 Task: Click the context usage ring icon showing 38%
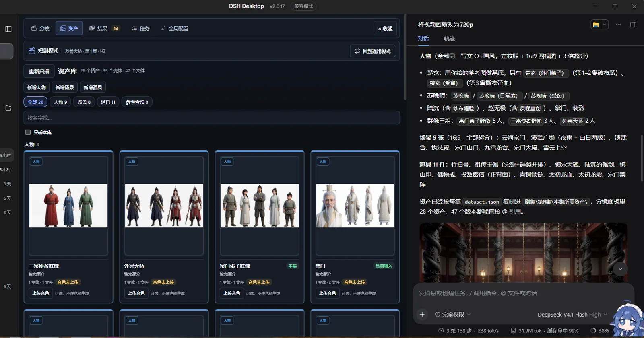[593, 331]
